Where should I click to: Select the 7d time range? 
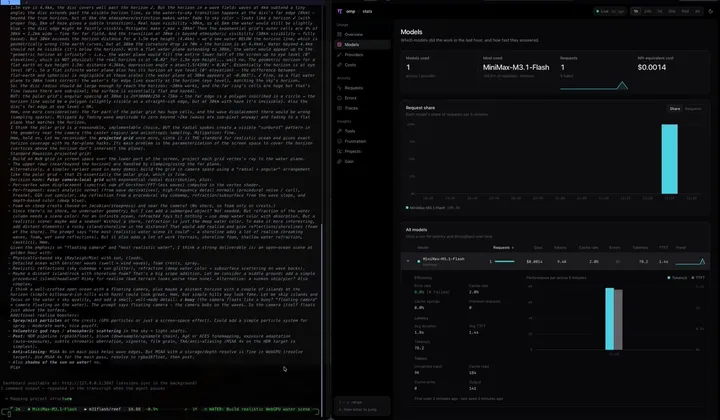(x=660, y=11)
